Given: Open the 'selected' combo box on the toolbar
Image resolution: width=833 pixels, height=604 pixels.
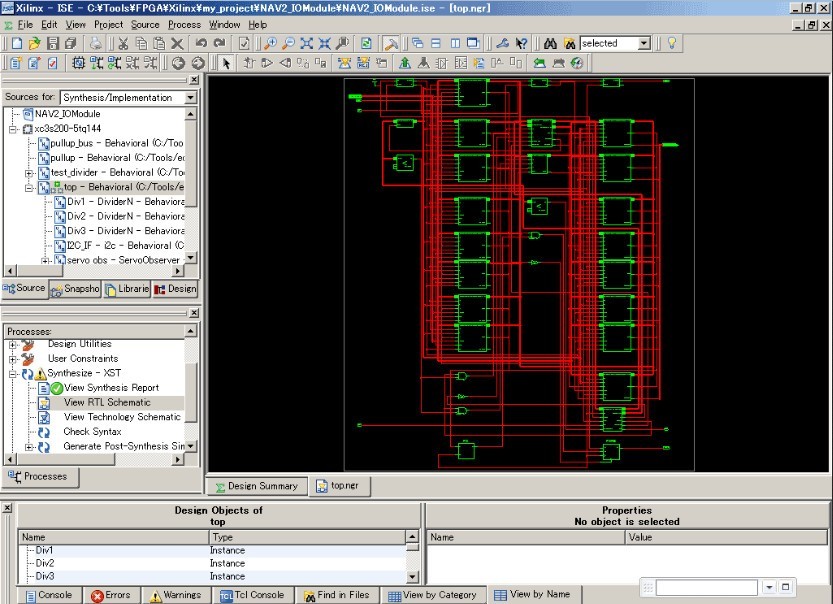Looking at the screenshot, I should point(644,43).
